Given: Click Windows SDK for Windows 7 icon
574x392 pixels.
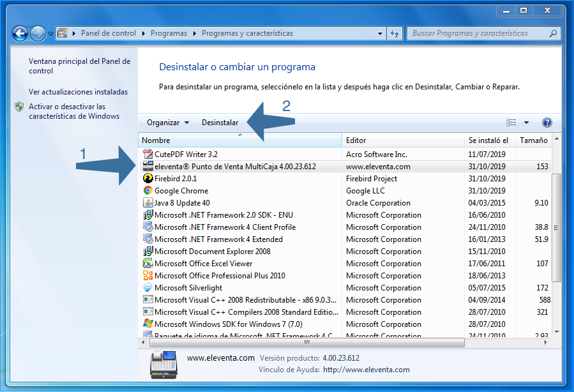Looking at the screenshot, I should pyautogui.click(x=148, y=324).
